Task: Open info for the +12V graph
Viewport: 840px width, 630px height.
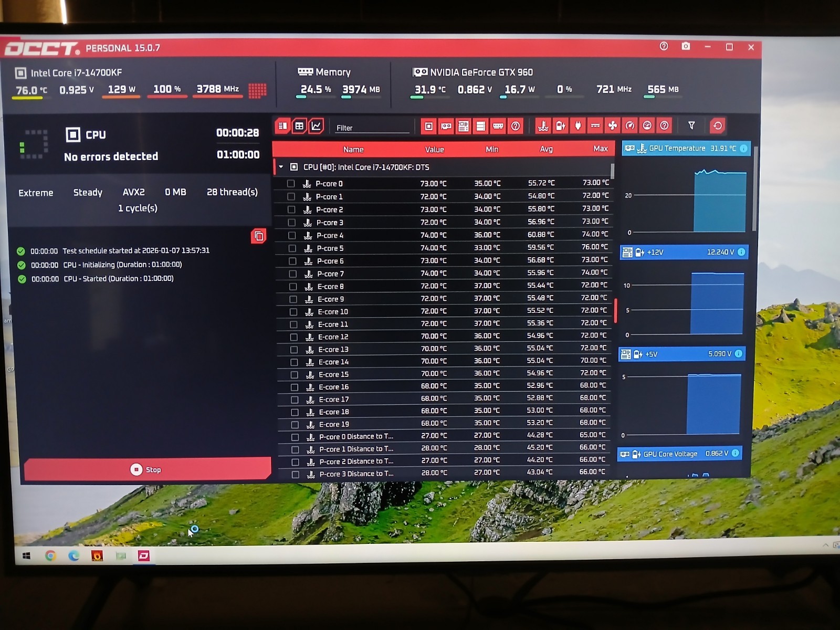Action: coord(741,252)
